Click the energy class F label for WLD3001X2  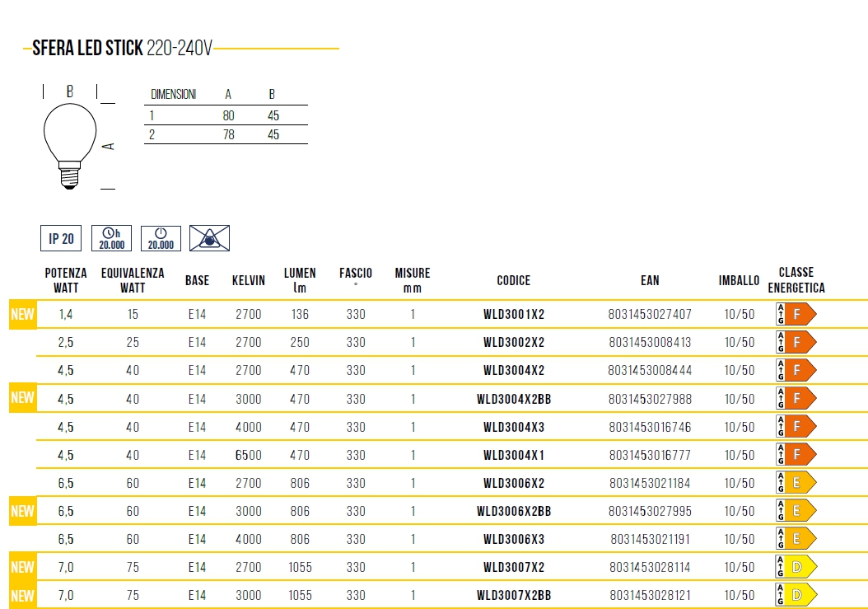tap(796, 314)
